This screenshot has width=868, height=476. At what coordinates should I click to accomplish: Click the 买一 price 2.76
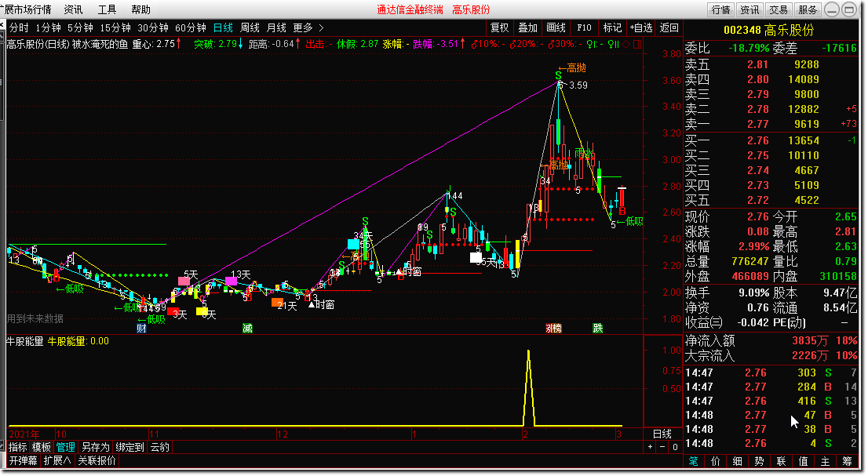tap(757, 140)
